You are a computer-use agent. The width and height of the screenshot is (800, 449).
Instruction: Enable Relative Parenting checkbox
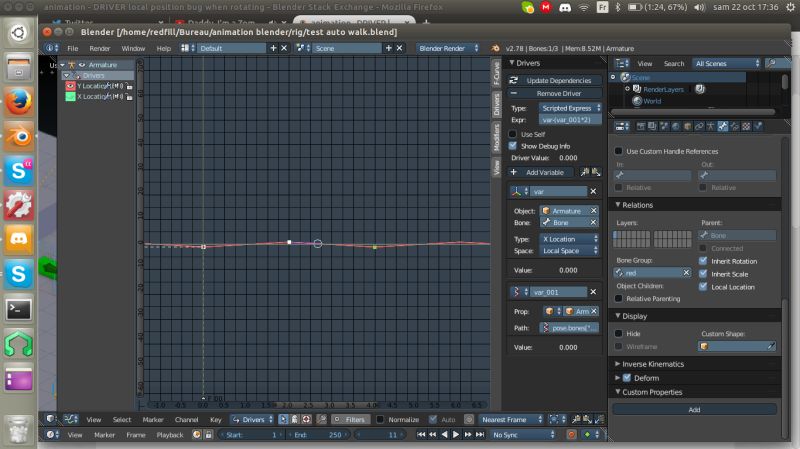click(618, 298)
